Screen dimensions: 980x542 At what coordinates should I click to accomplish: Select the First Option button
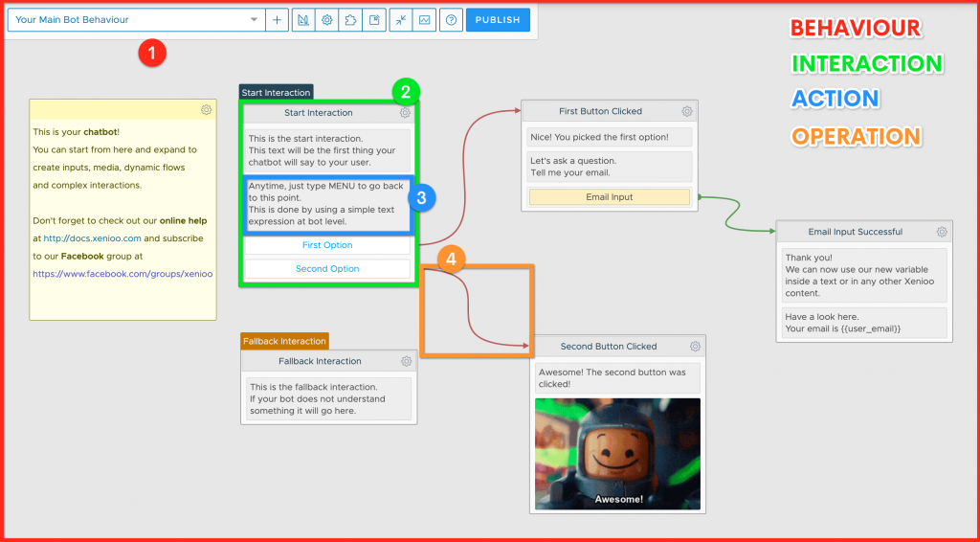pyautogui.click(x=327, y=245)
